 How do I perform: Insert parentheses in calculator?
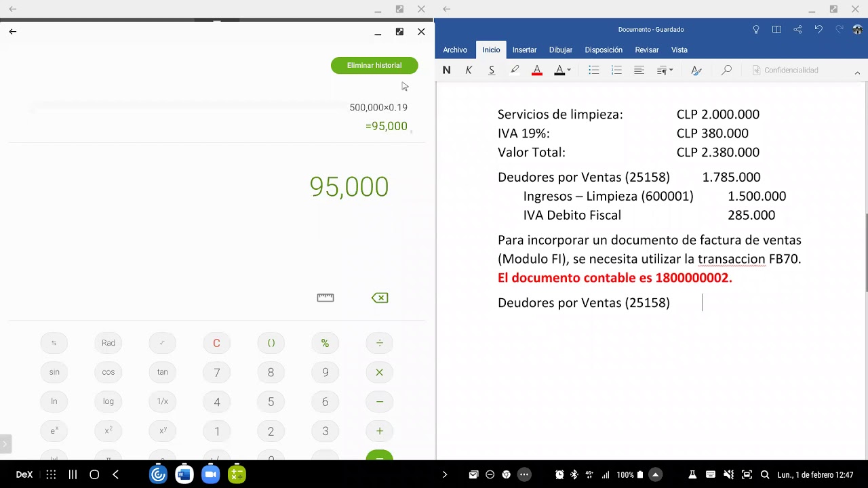[271, 343]
